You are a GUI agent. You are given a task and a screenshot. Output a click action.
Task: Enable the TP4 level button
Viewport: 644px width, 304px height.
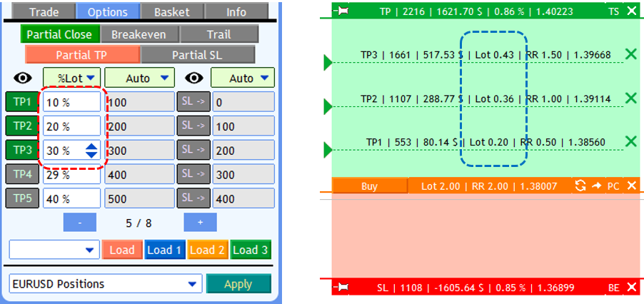pyautogui.click(x=22, y=174)
